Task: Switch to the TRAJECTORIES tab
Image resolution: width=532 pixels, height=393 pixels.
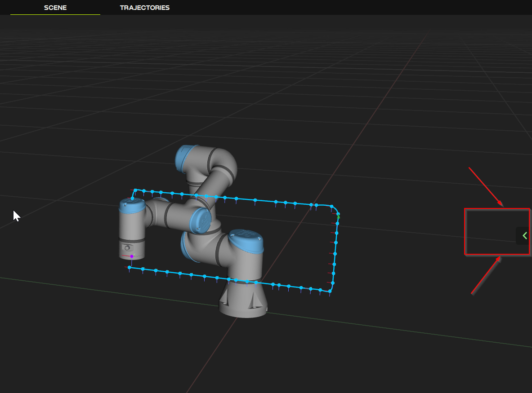Action: point(145,8)
